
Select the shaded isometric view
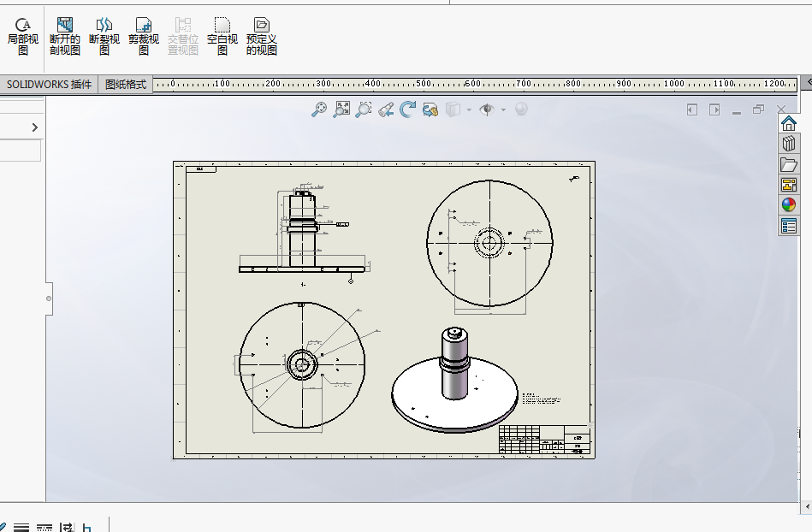pos(454,380)
